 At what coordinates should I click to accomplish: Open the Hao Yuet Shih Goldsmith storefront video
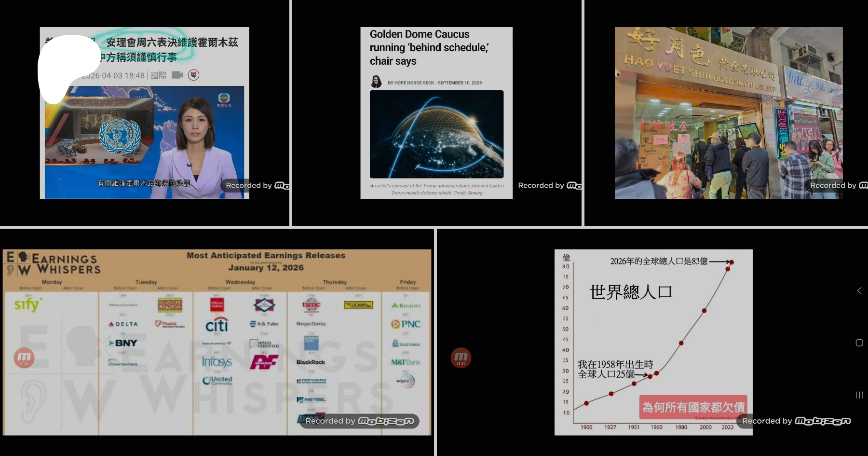(x=728, y=113)
